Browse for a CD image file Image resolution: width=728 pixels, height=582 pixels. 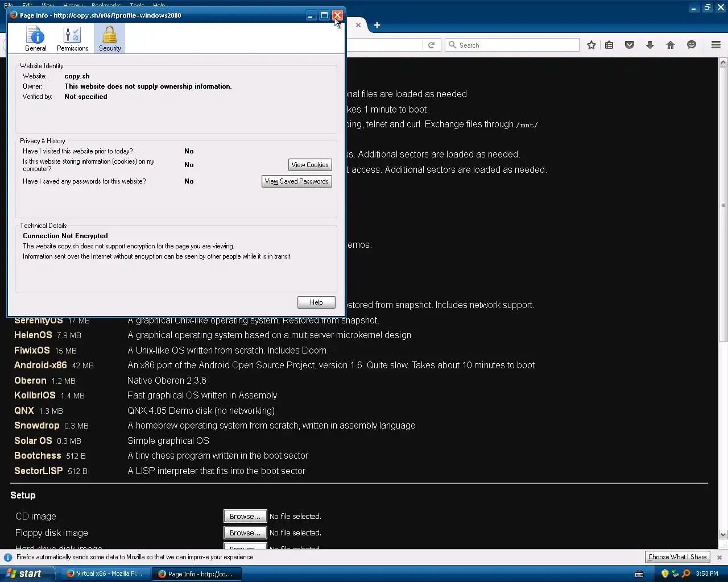point(245,516)
